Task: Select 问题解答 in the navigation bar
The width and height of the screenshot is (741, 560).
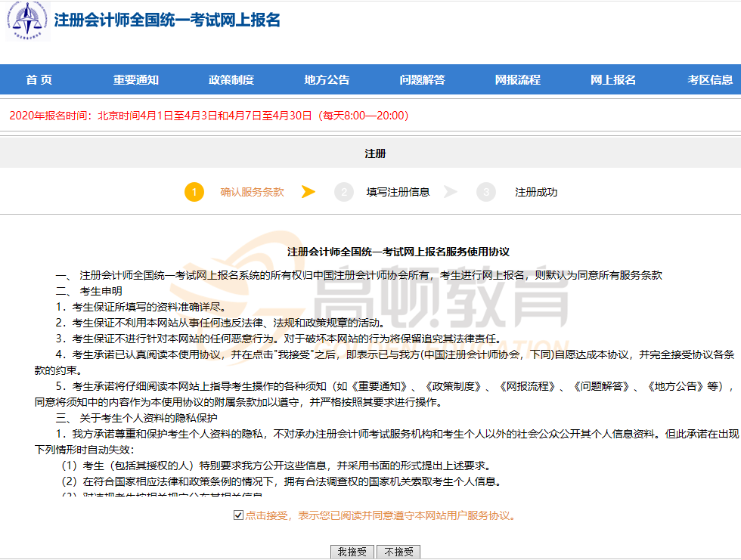Action: point(422,80)
